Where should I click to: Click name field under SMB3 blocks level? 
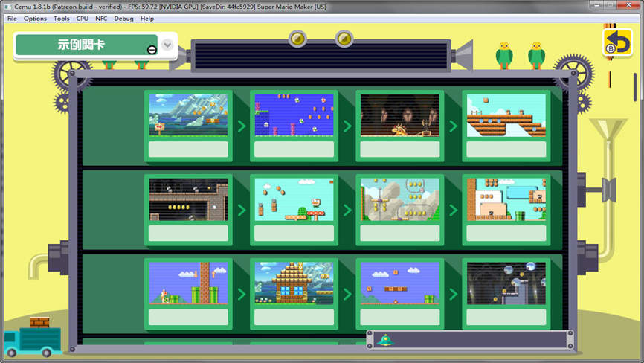(506, 234)
